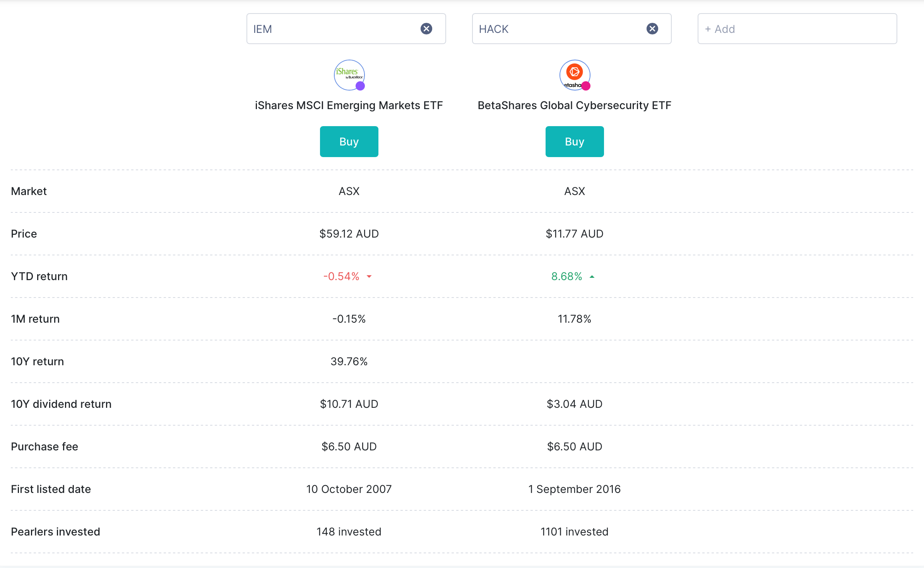
Task: Select the Purchase fee row label
Action: coord(44,447)
